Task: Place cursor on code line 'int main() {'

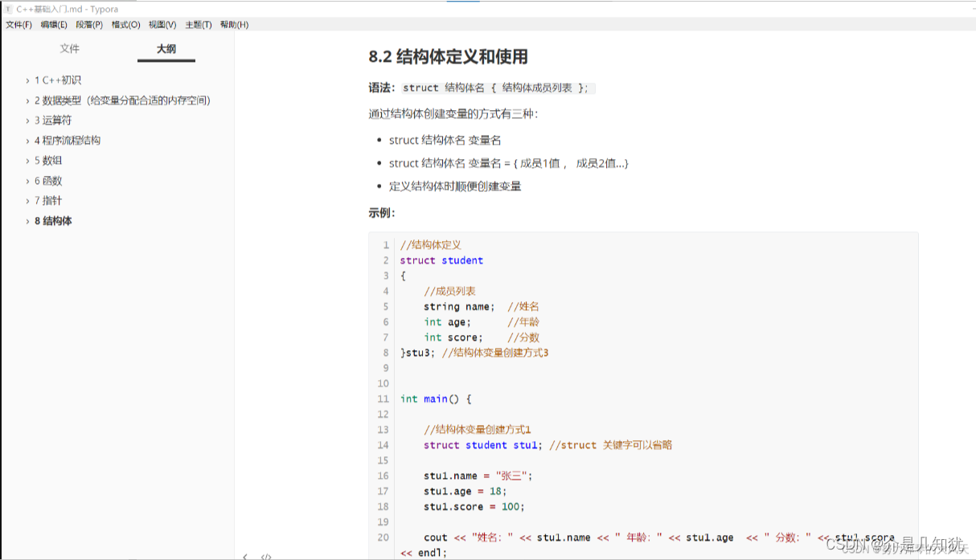Action: point(435,399)
